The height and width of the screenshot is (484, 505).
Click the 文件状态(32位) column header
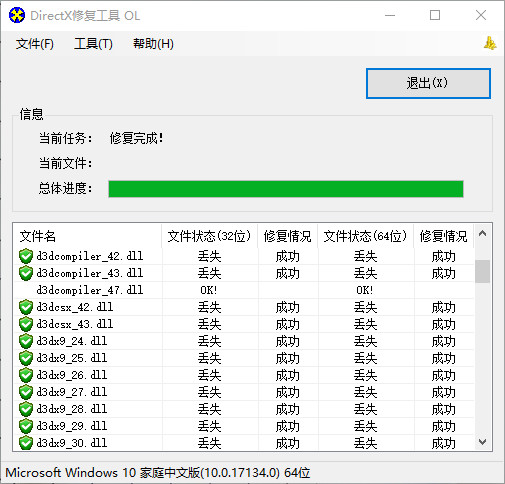(209, 236)
